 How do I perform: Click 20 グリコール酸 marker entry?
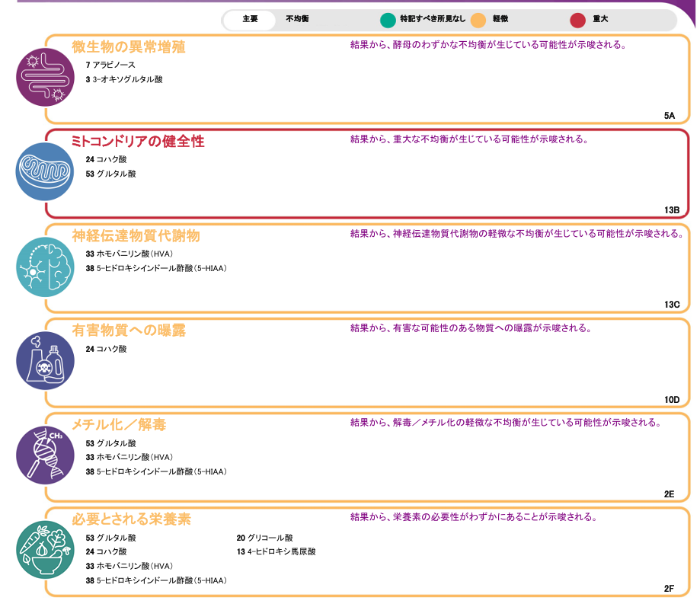click(264, 538)
